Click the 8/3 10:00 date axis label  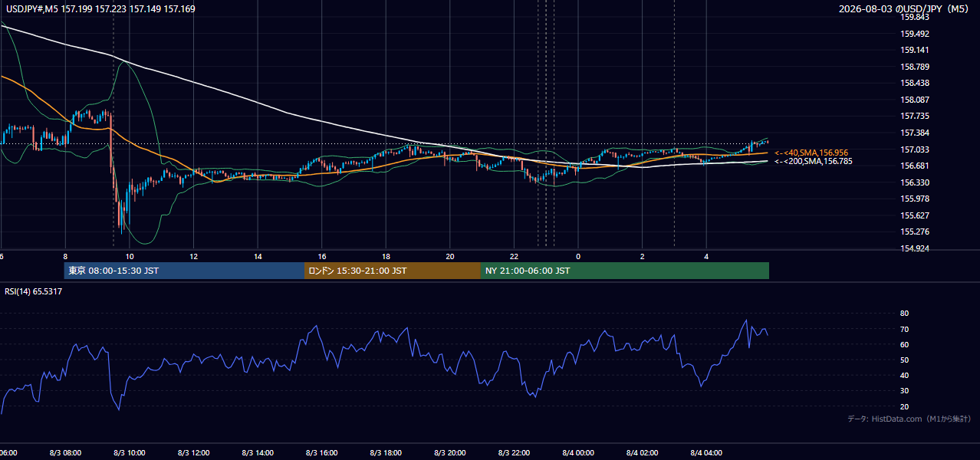[130, 453]
